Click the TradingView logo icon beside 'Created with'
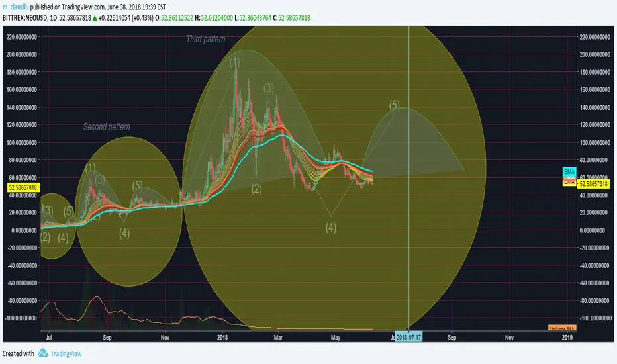The height and width of the screenshot is (364, 617). point(43,353)
